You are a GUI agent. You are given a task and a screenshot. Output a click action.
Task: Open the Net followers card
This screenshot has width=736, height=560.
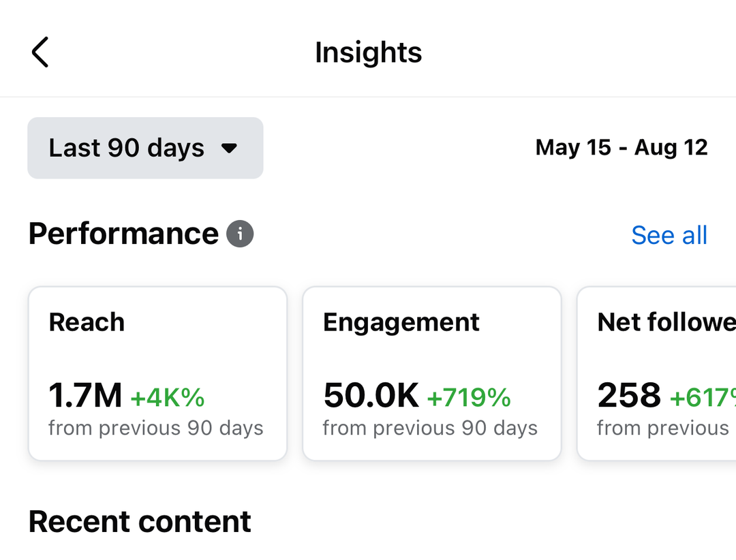[658, 373]
